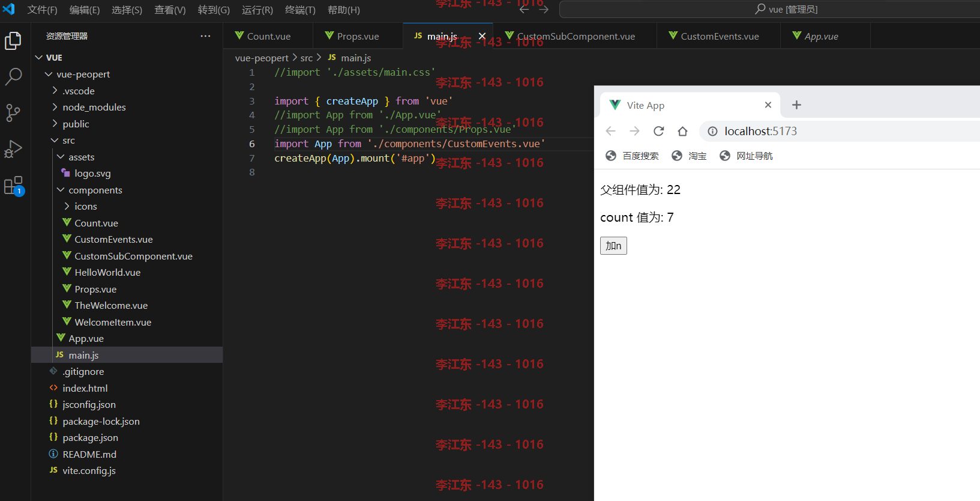Collapse the VUE root section
The width and height of the screenshot is (980, 501).
coord(127,58)
